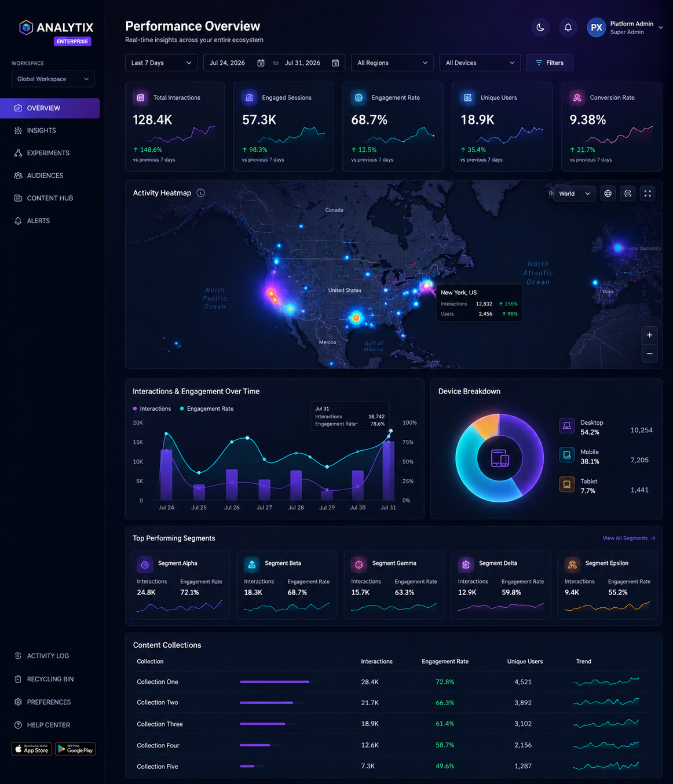
Task: Expand heatmap to fullscreen
Action: (x=648, y=194)
